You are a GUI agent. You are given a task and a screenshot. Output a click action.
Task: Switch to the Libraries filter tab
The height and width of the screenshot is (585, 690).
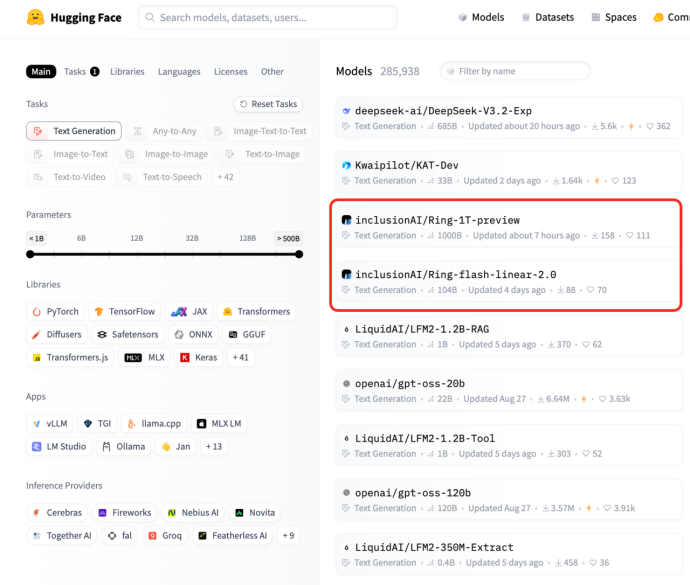[x=127, y=72]
